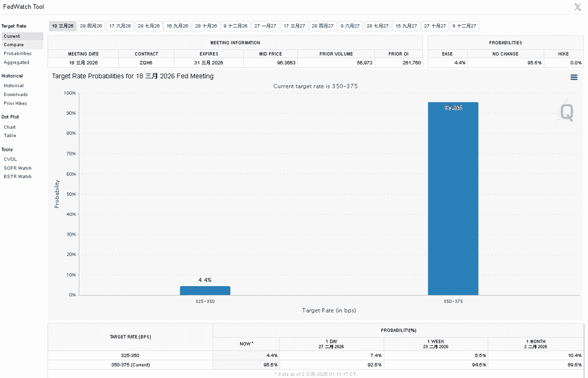
Task: Click the 1 MONTH value 89.6%
Action: (x=575, y=365)
